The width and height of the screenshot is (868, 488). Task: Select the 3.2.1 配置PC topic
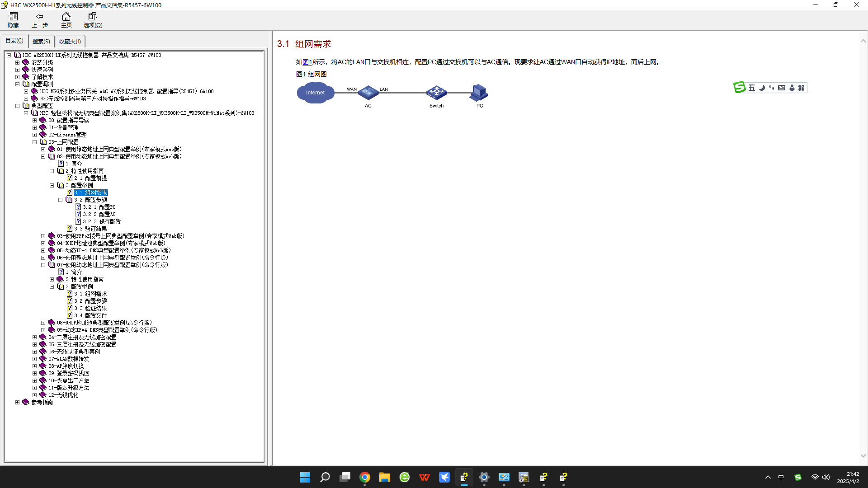(x=99, y=207)
